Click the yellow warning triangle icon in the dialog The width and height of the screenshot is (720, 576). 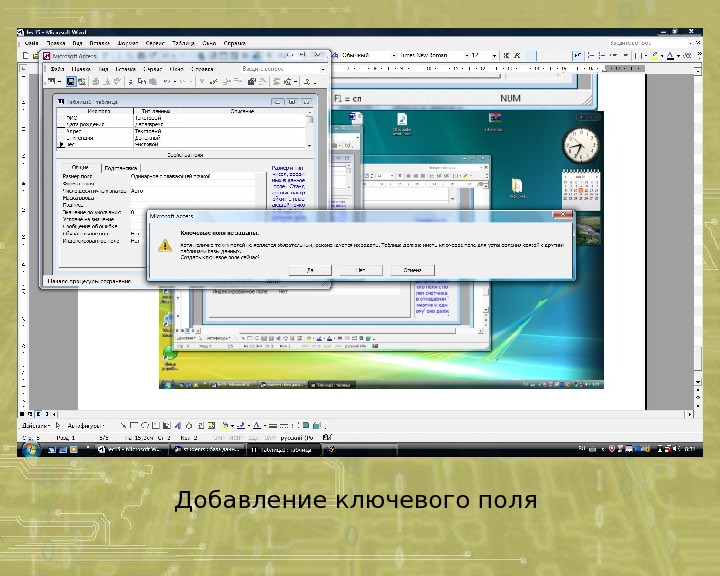click(165, 246)
